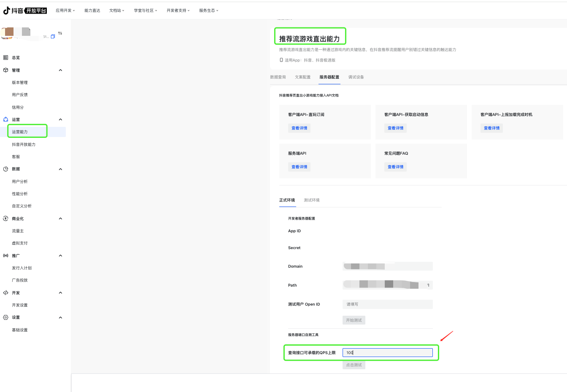Open the 学堂与社区 dropdown menu
This screenshot has height=392, width=567.
(x=146, y=11)
